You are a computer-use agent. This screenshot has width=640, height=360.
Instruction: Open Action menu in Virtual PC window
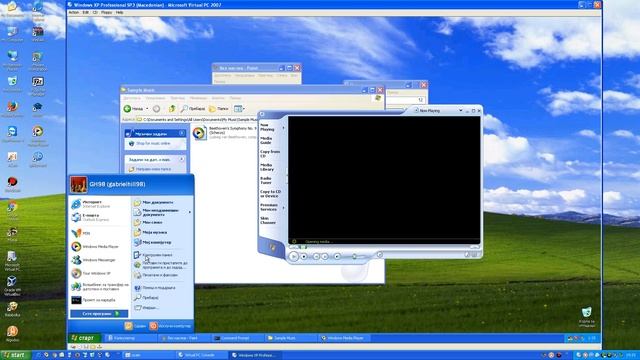tap(73, 13)
